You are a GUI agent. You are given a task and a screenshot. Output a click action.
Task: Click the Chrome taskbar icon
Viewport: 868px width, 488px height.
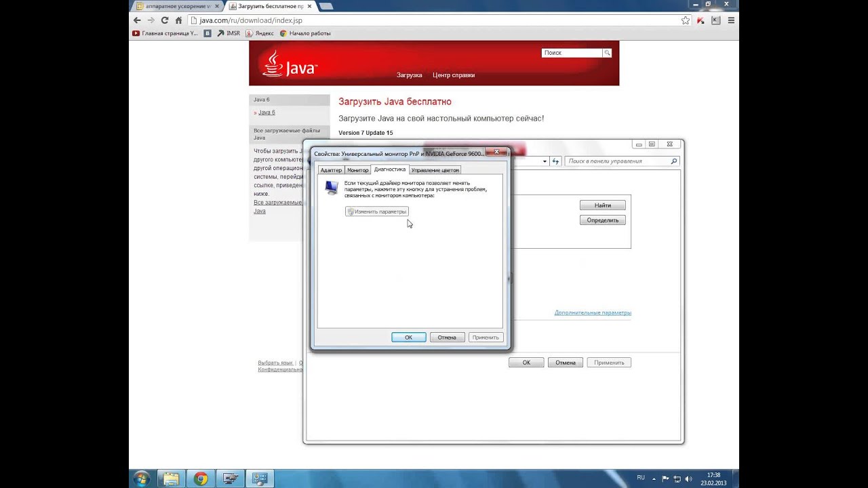pos(201,479)
